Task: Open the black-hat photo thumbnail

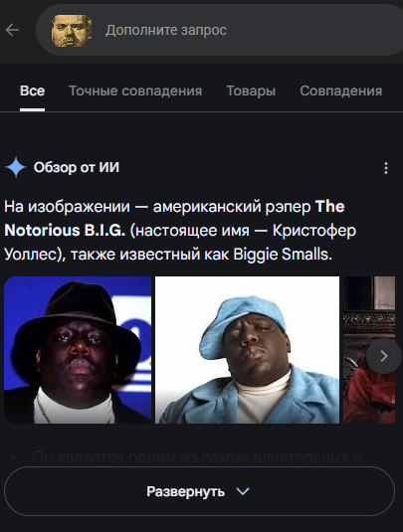Action: click(78, 350)
